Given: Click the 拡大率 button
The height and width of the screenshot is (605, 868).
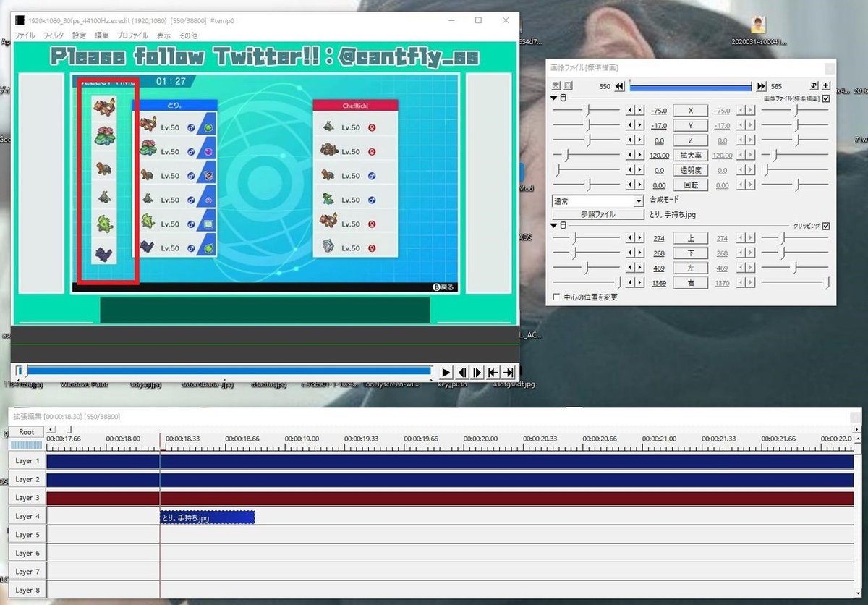Looking at the screenshot, I should tap(690, 156).
